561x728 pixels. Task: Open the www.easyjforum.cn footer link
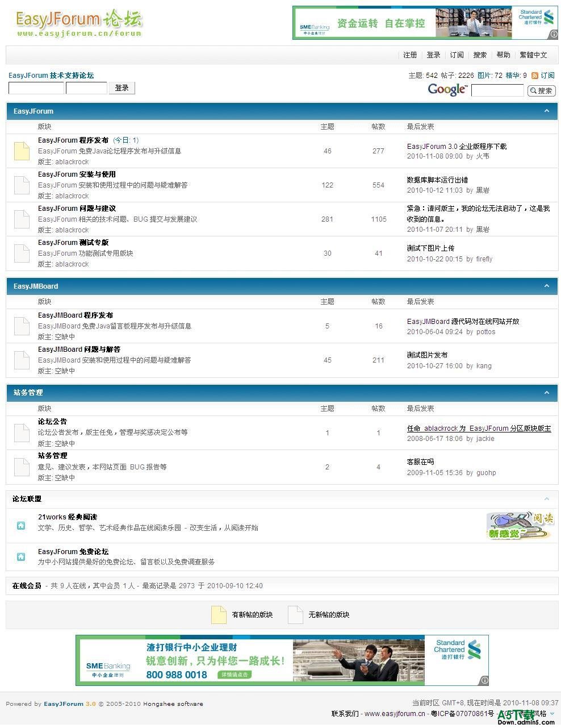[x=395, y=714]
